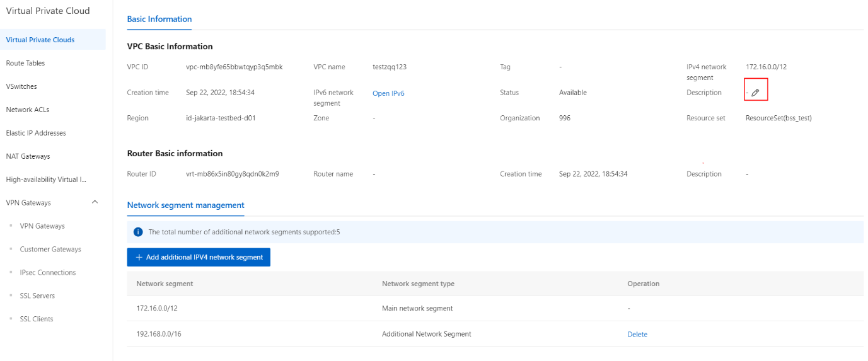Open the Basic Information tab

click(159, 19)
